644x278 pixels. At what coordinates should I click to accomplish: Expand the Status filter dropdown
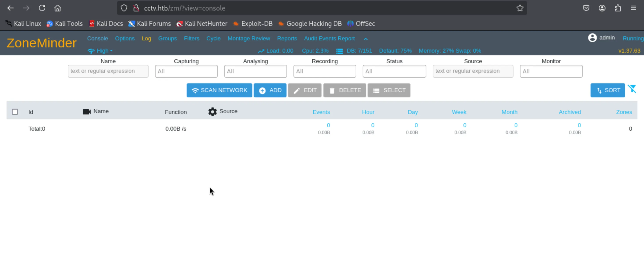pyautogui.click(x=394, y=71)
